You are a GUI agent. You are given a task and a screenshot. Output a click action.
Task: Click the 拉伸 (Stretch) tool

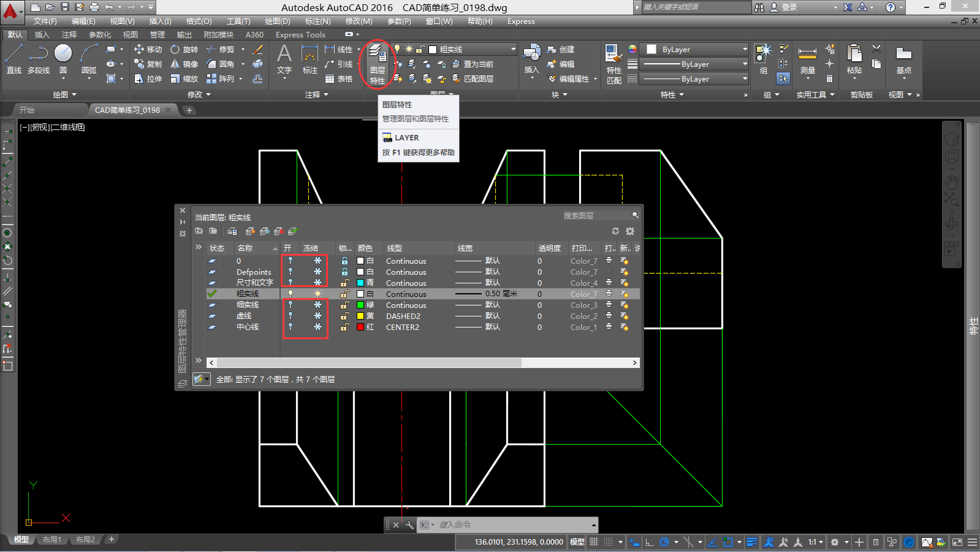pos(148,79)
